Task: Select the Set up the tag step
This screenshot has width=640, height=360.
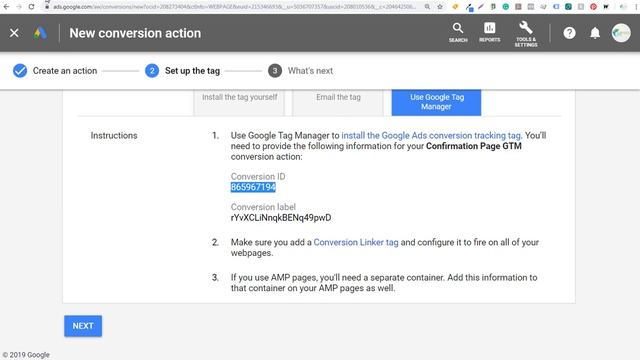Action: tap(182, 71)
